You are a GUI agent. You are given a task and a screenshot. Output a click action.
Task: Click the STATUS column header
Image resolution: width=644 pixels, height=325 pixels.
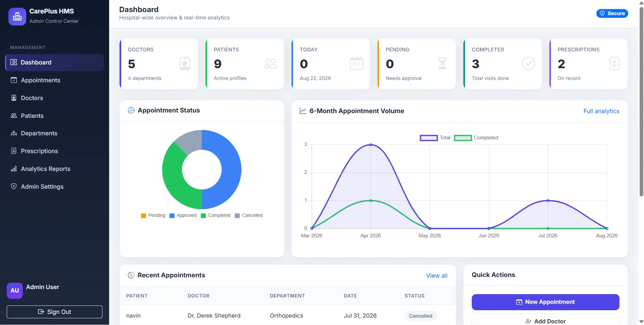click(x=414, y=296)
